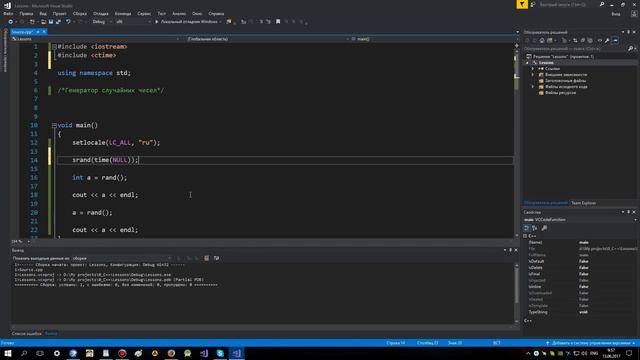Open Task View on the taskbar
Screen dimensions: 640x360
coord(40,353)
